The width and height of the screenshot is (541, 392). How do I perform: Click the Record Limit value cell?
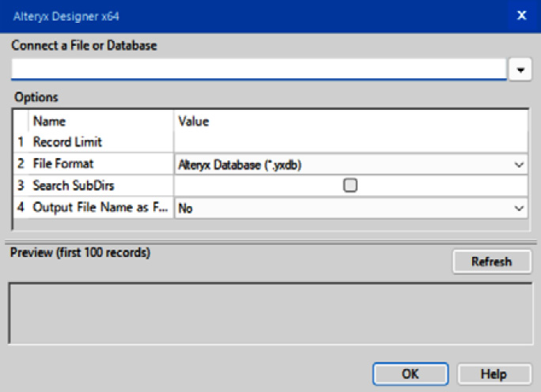point(351,141)
